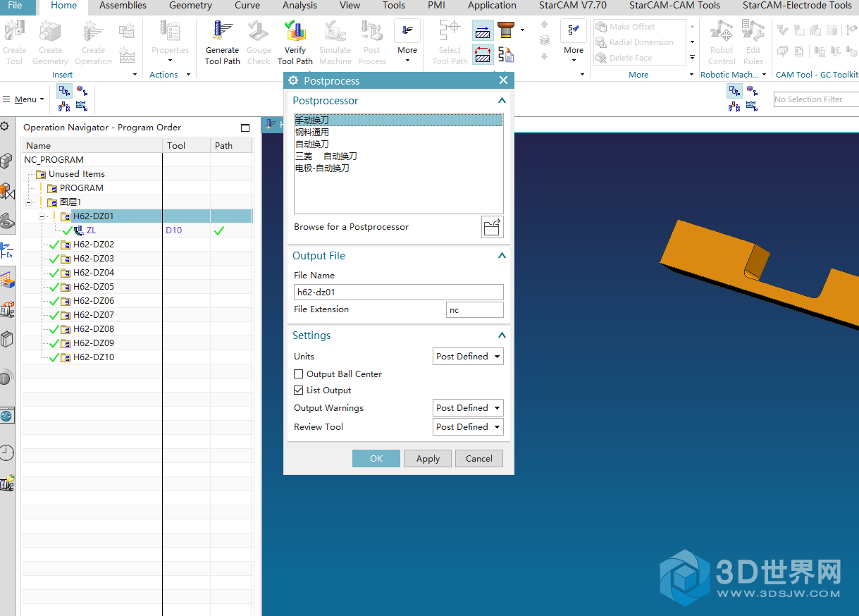
Task: Open the Review Tool dropdown
Action: pyautogui.click(x=468, y=427)
